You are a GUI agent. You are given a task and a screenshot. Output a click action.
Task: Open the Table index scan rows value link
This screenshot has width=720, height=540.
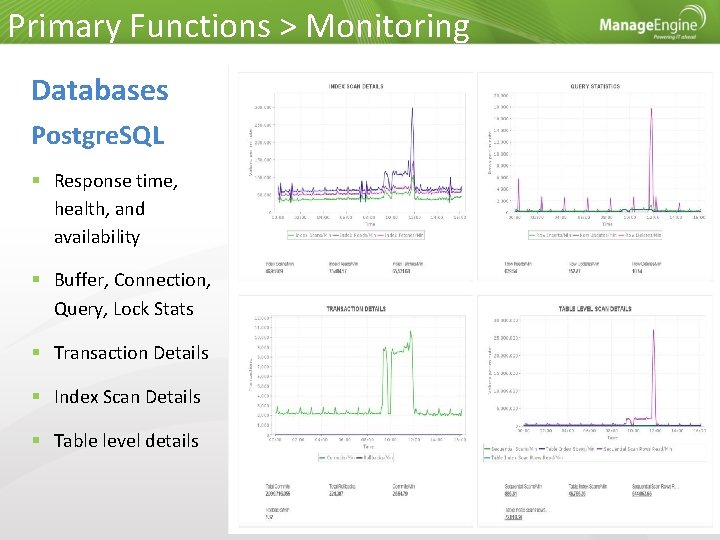pos(513,518)
